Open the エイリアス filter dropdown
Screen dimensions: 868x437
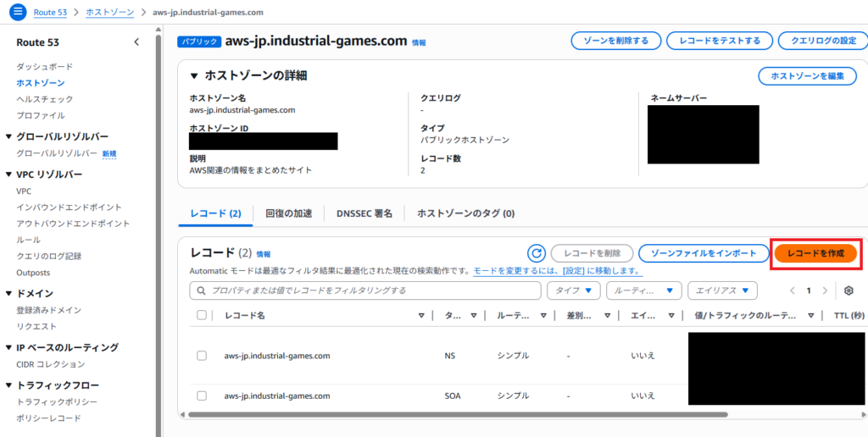722,290
